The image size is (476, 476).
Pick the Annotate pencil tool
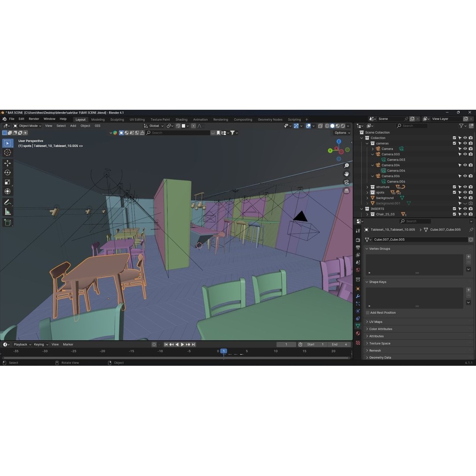pyautogui.click(x=7, y=202)
